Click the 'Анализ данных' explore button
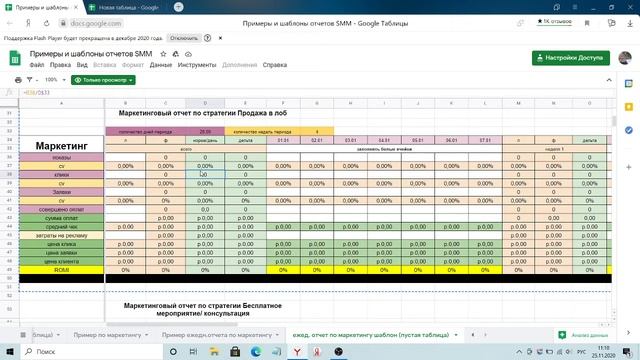This screenshot has width=640, height=360. (x=583, y=335)
